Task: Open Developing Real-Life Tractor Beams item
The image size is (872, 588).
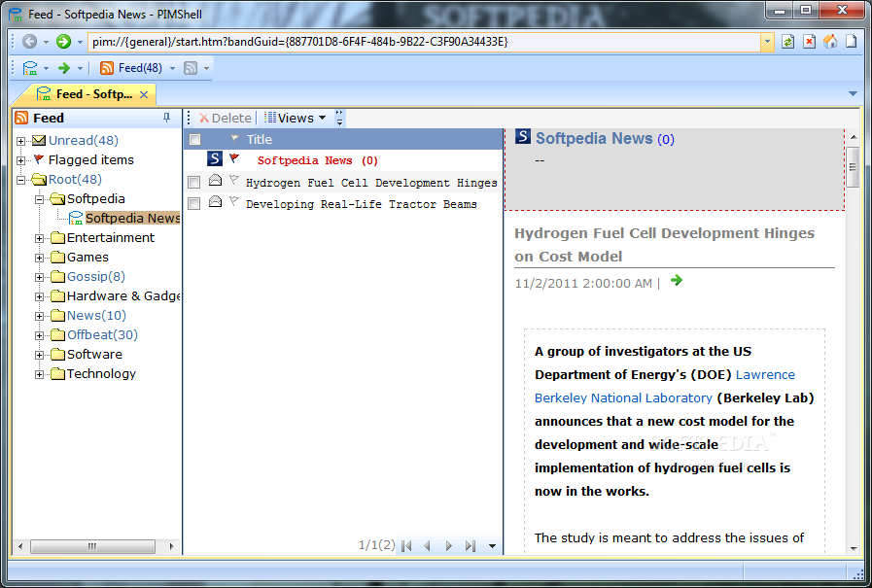Action: (362, 204)
